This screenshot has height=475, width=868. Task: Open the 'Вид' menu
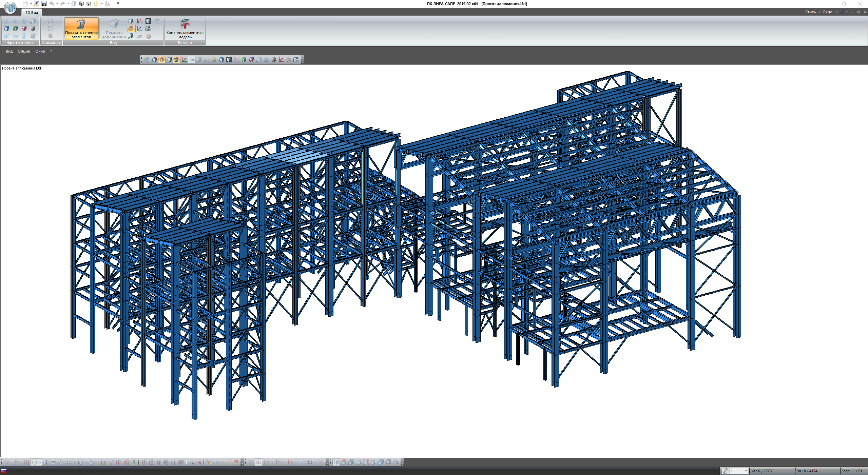(x=9, y=51)
